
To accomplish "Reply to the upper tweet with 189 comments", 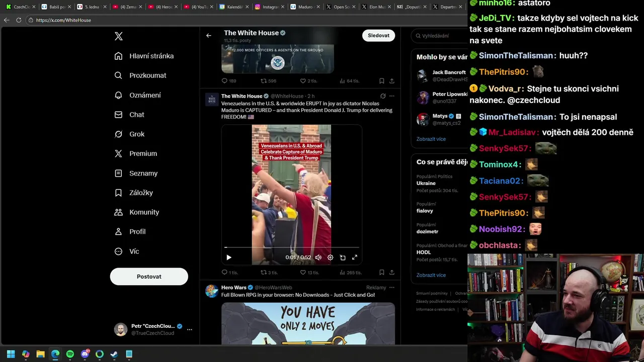I will click(x=229, y=81).
